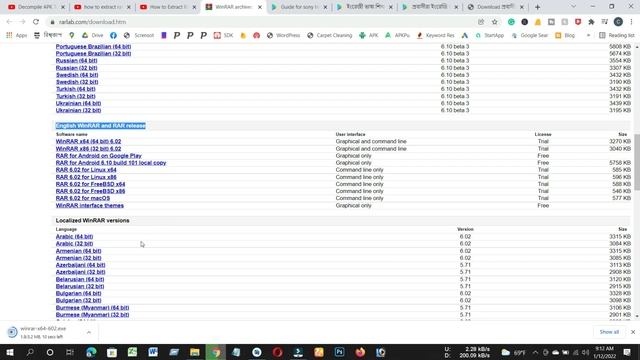The image size is (640, 360).
Task: Open the Chrome three-dot menu
Action: click(x=631, y=22)
